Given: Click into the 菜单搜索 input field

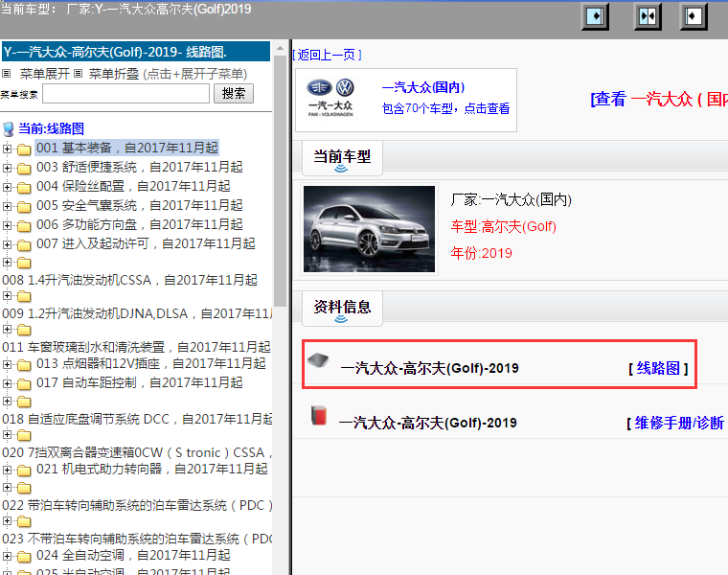Looking at the screenshot, I should coord(125,94).
